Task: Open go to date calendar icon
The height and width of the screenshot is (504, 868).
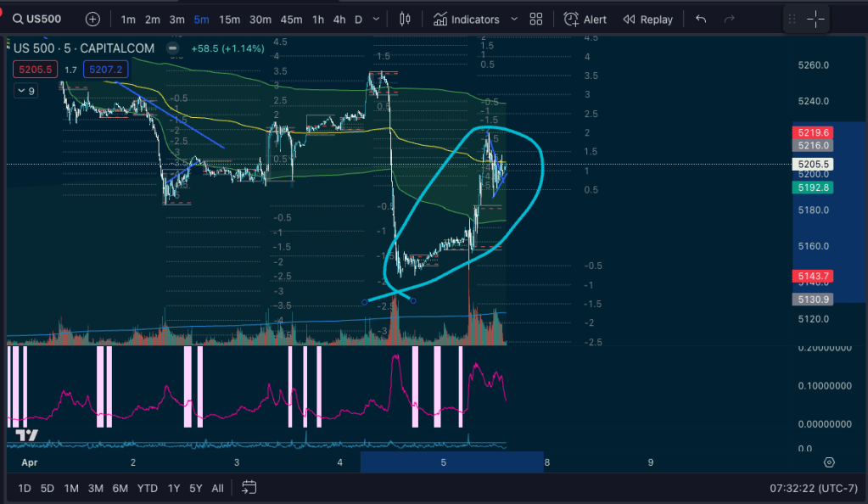Action: pos(249,488)
